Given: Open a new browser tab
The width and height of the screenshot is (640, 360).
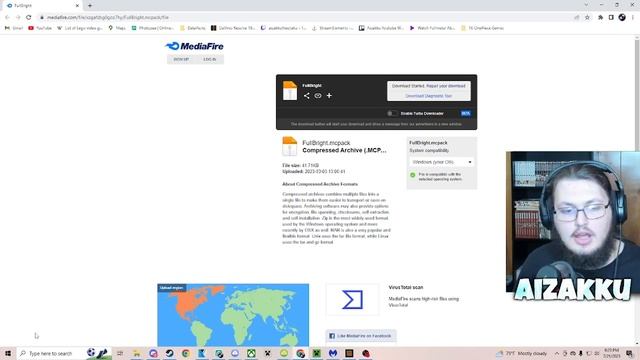Looking at the screenshot, I should pyautogui.click(x=90, y=6).
